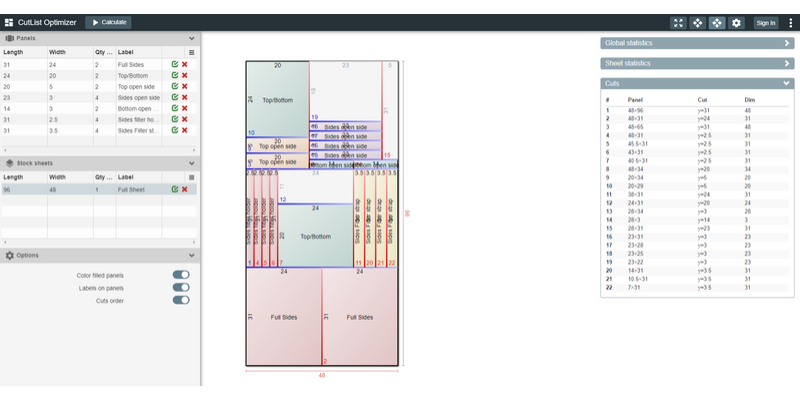Edit width 20 of Top/Bottom row
Image resolution: width=800 pixels, height=400 pixels.
coord(70,76)
